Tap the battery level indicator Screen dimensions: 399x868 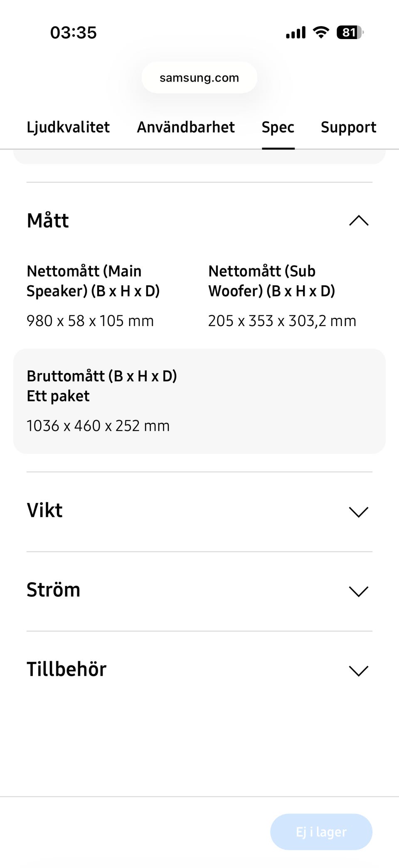(350, 32)
